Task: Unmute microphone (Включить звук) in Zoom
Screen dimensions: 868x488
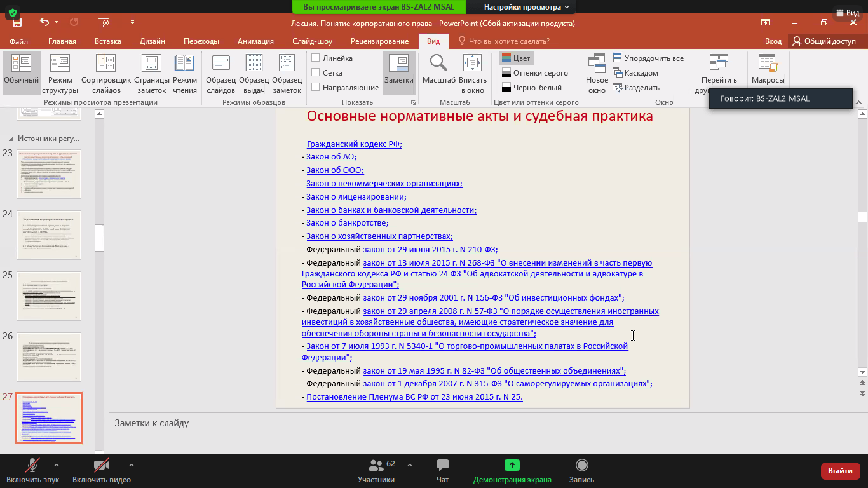Action: 32,471
